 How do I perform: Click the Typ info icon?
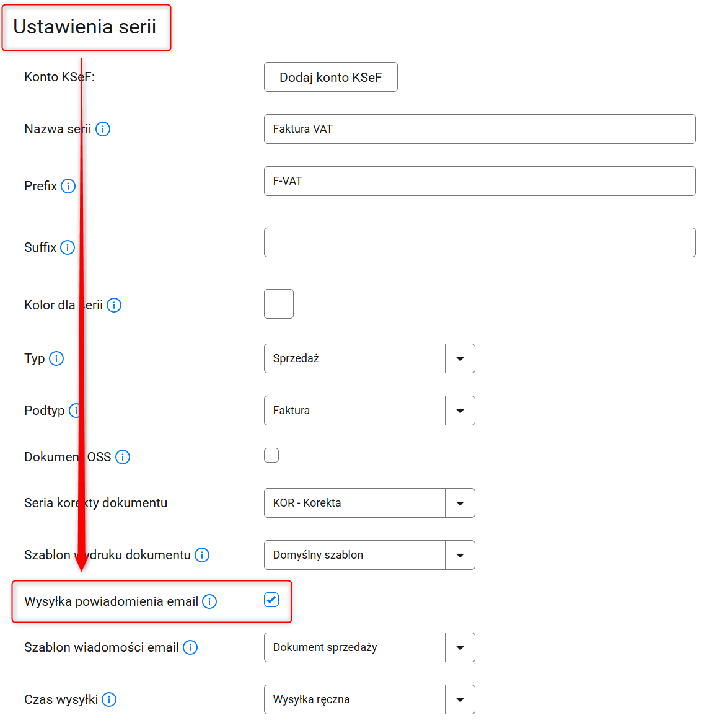pos(56,358)
